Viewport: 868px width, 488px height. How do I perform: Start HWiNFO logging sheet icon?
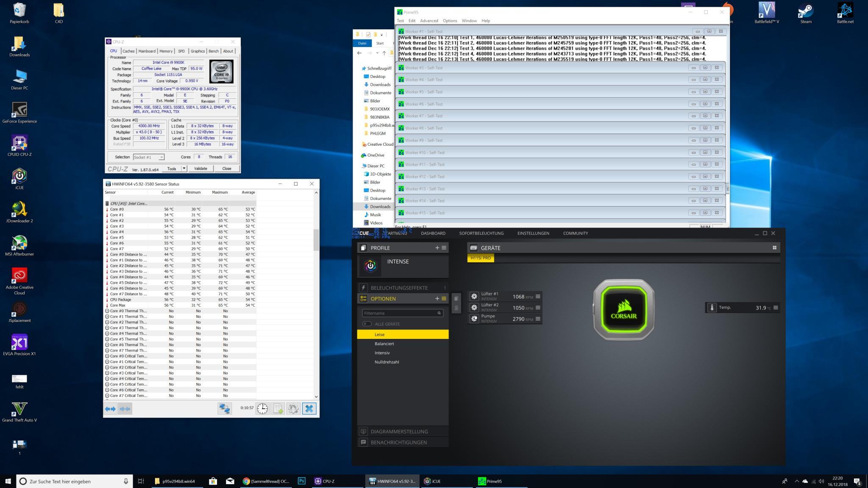point(278,408)
